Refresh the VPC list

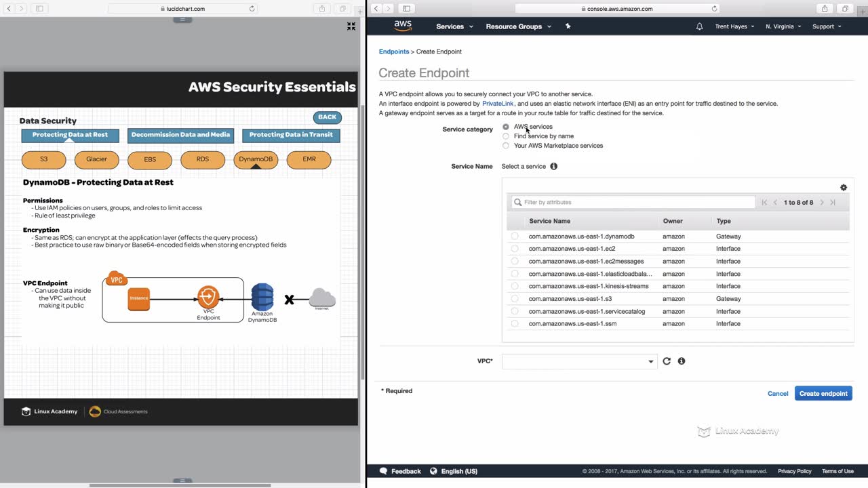(x=667, y=361)
